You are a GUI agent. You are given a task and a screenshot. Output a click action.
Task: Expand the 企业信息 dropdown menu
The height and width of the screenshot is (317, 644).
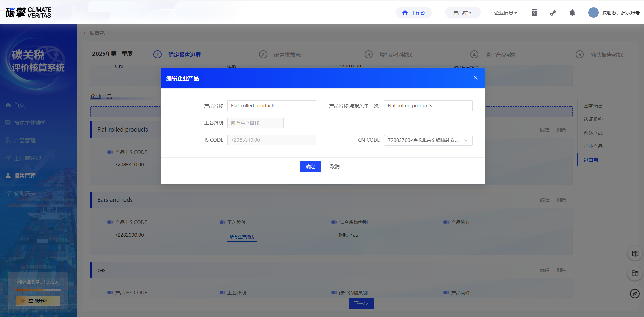(505, 13)
